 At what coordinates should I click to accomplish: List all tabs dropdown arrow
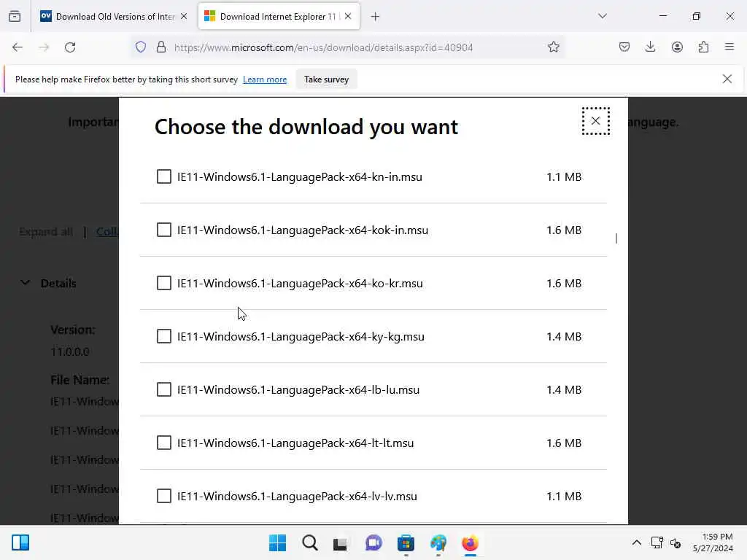(x=603, y=16)
